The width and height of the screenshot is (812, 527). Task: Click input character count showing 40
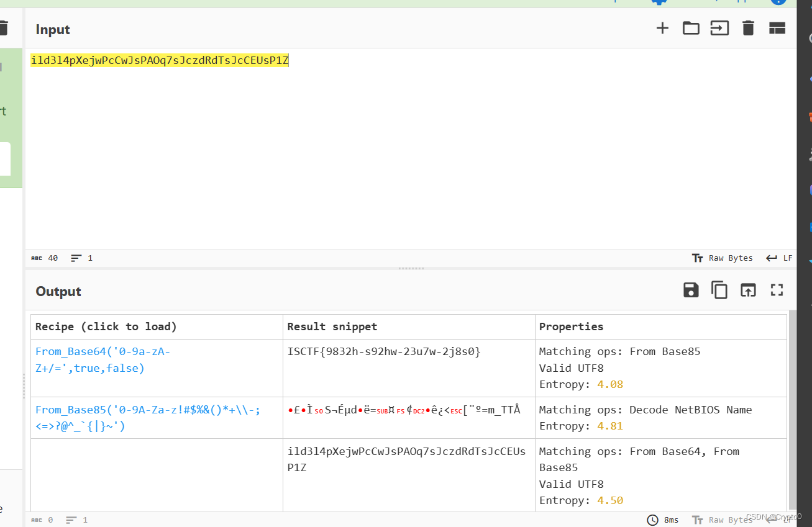click(x=44, y=258)
